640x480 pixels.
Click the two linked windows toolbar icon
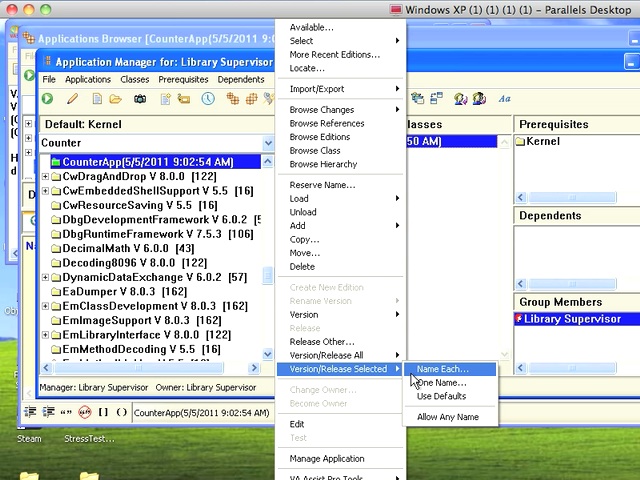436,98
